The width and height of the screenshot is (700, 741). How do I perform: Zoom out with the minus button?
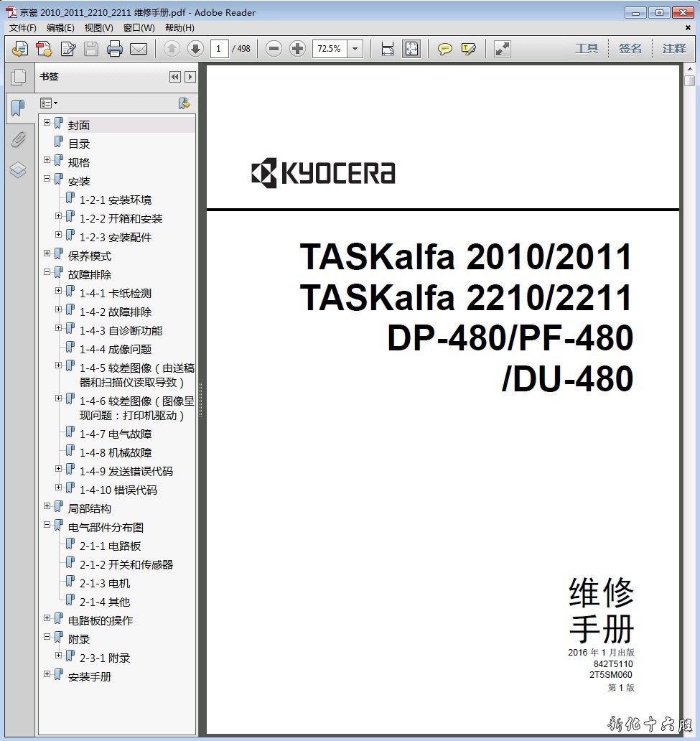coord(274,49)
